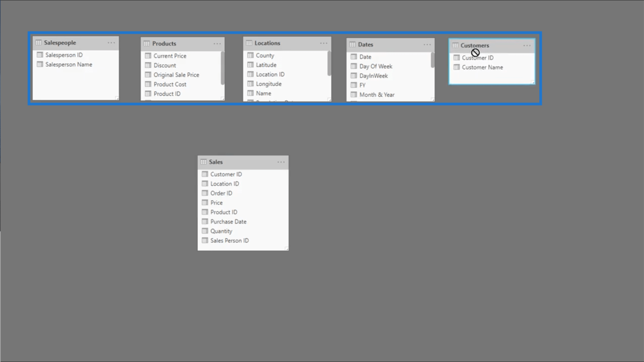644x362 pixels.
Task: Click the DayInWeek column icon
Action: pyautogui.click(x=354, y=75)
